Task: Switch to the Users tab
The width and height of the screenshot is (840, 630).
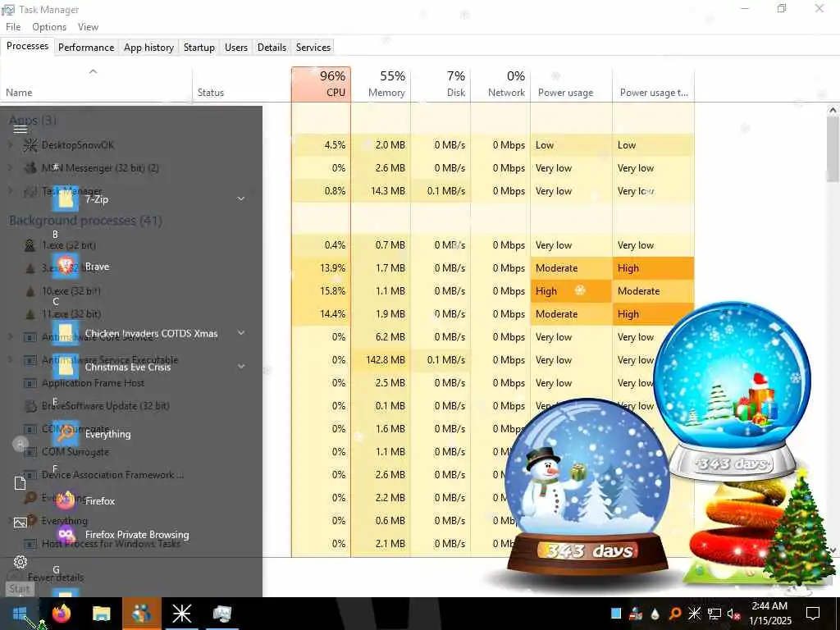Action: point(236,47)
